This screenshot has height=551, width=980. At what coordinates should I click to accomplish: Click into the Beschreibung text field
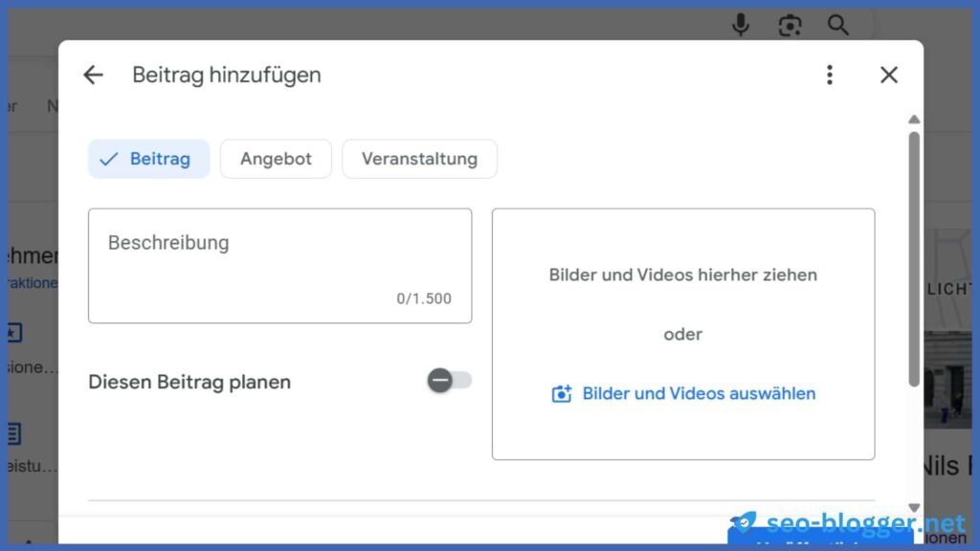279,265
